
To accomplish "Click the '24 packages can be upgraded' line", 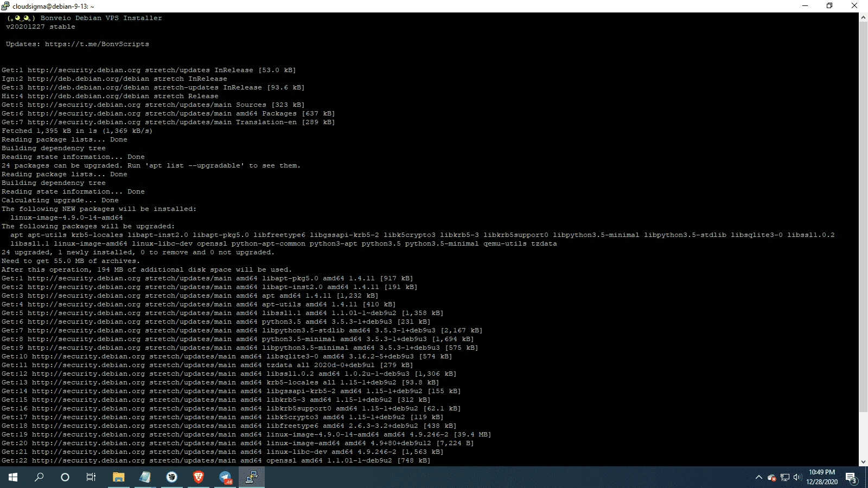I will tap(151, 165).
